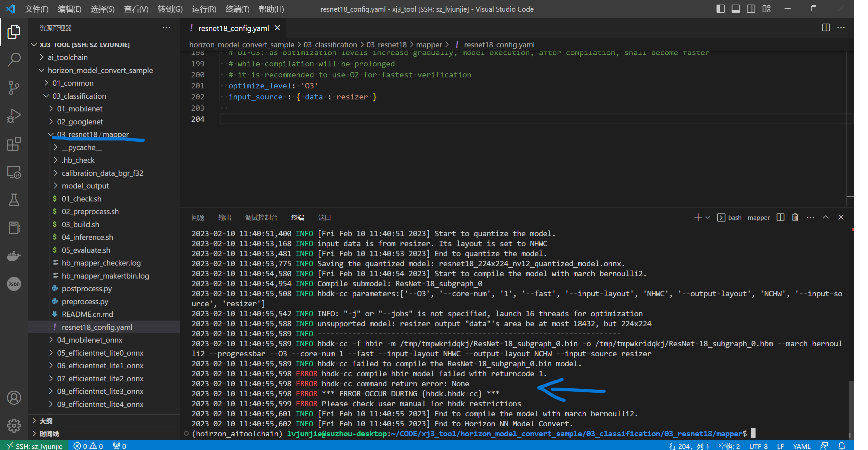The image size is (868, 450).
Task: Open Run and Debug view
Action: pos(14,116)
